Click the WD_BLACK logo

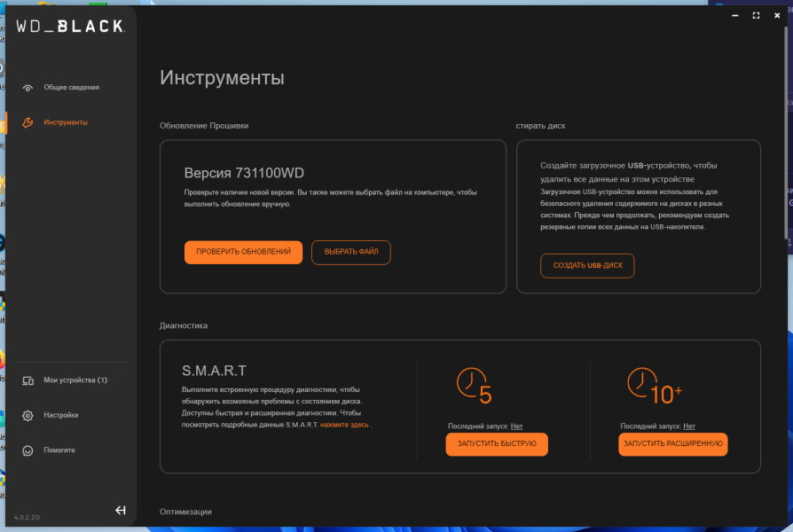(70, 27)
